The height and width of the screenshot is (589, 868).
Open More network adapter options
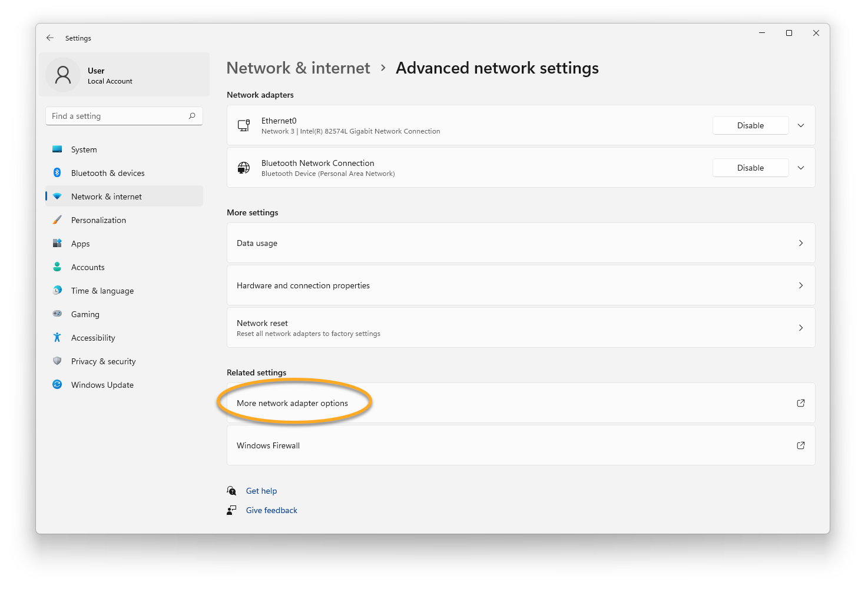click(293, 403)
